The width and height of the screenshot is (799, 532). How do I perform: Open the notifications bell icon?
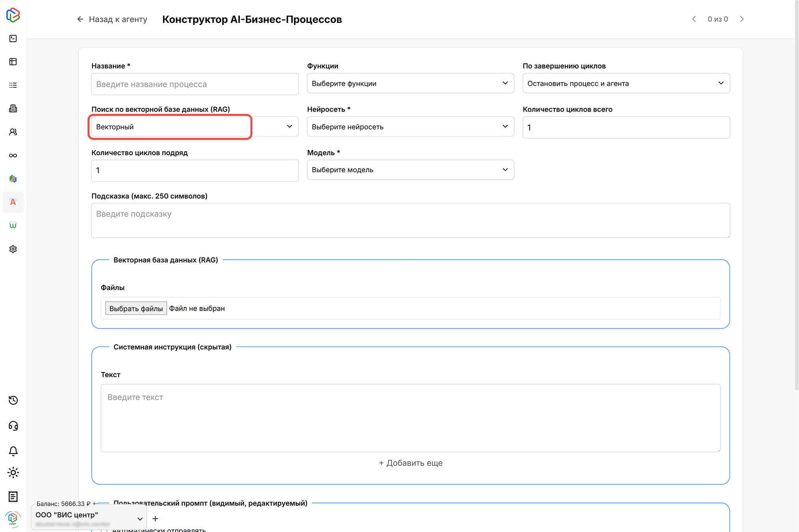(13, 451)
